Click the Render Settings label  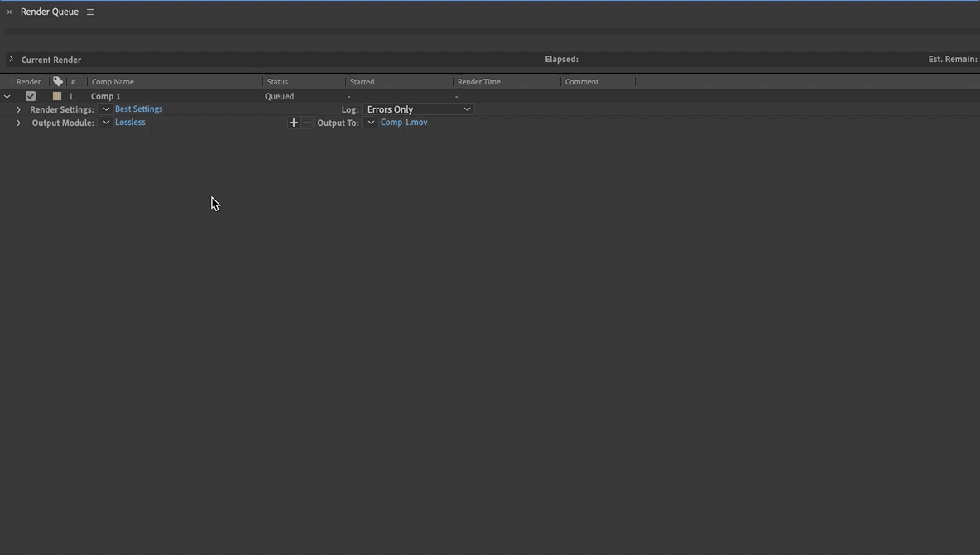(x=62, y=109)
